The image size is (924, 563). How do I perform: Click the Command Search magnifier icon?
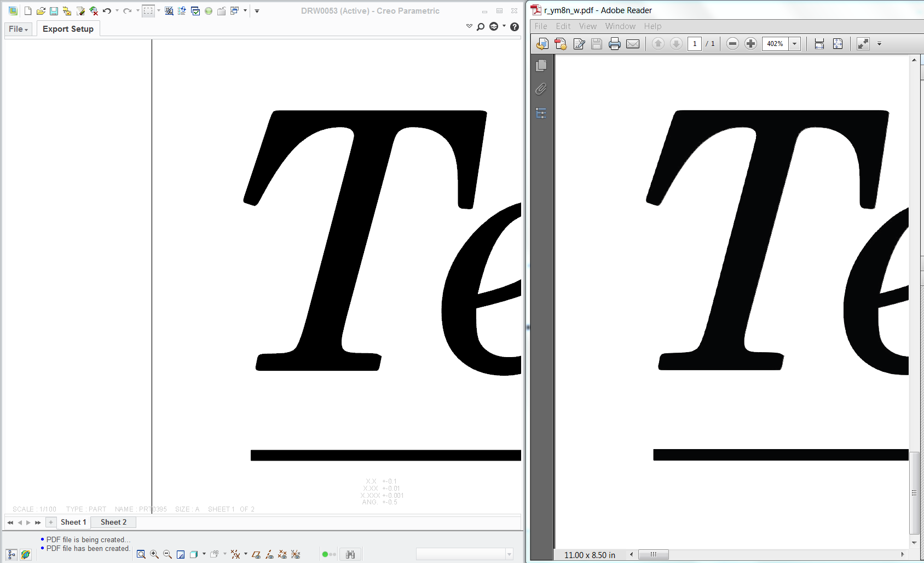tap(481, 27)
